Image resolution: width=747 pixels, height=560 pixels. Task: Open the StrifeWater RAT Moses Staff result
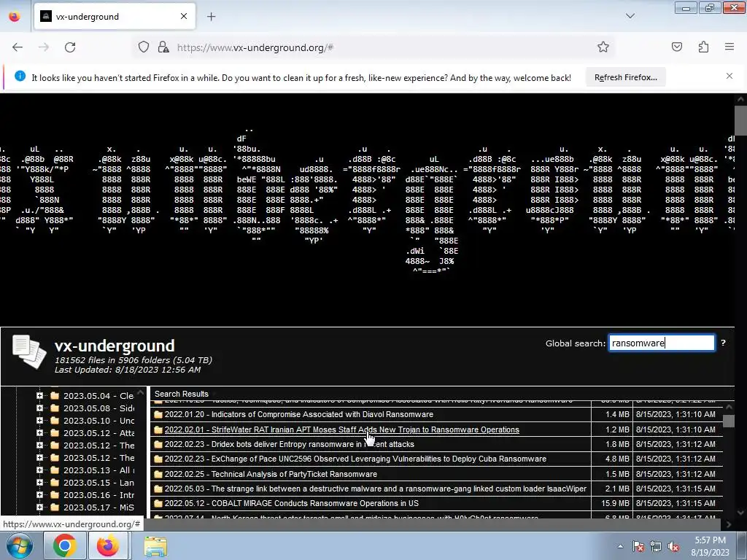pos(341,429)
